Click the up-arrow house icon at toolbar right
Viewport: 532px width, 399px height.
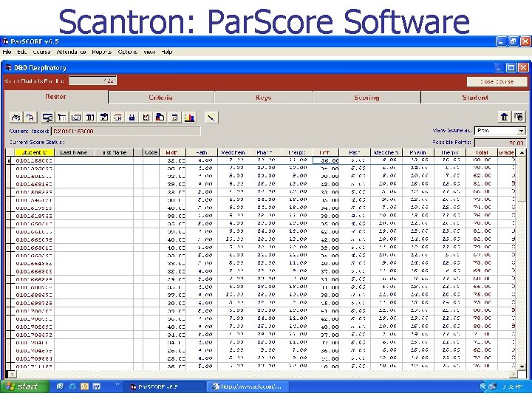[504, 117]
